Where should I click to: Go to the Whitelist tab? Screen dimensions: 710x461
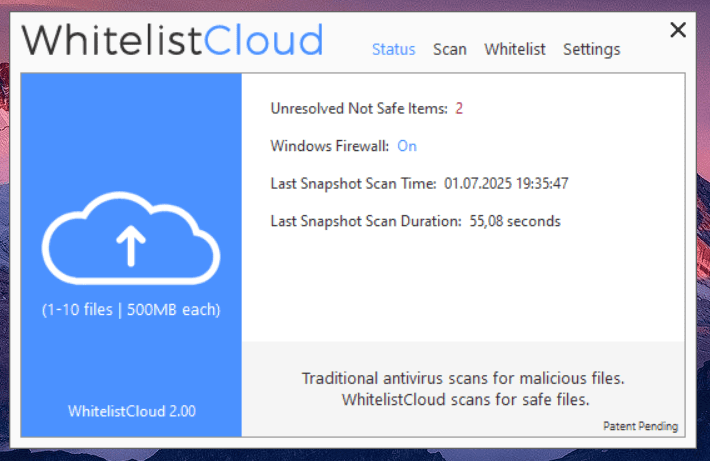515,49
